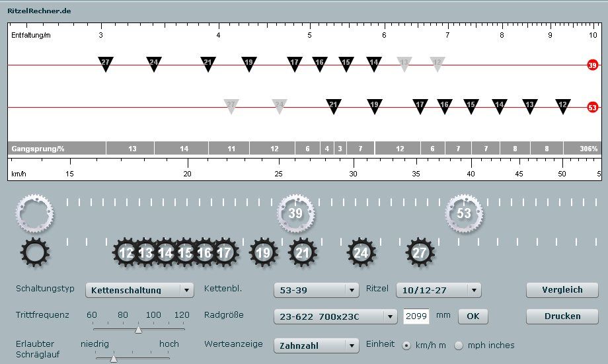Click the 39-tooth chainring icon
This screenshot has height=364, width=608.
295,213
